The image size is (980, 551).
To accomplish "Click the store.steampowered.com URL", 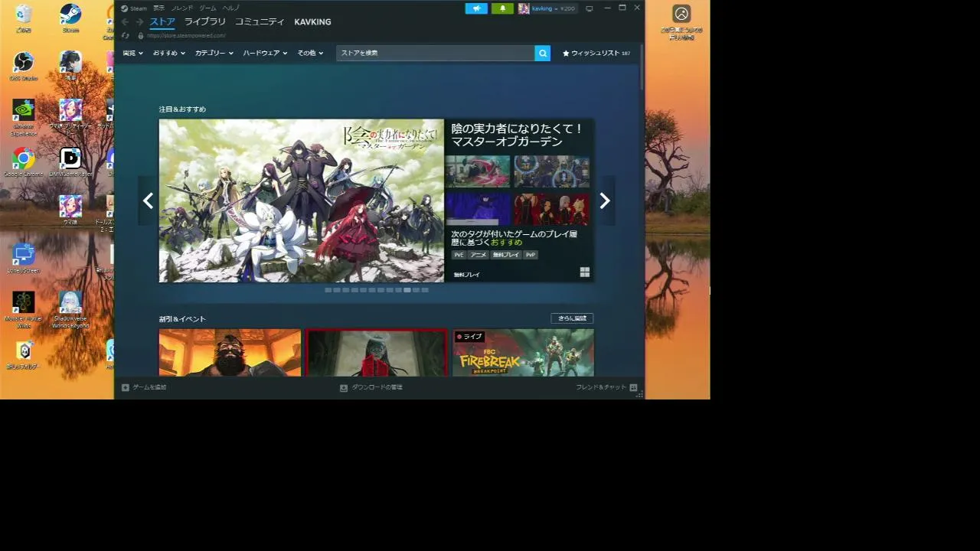I will tap(186, 35).
